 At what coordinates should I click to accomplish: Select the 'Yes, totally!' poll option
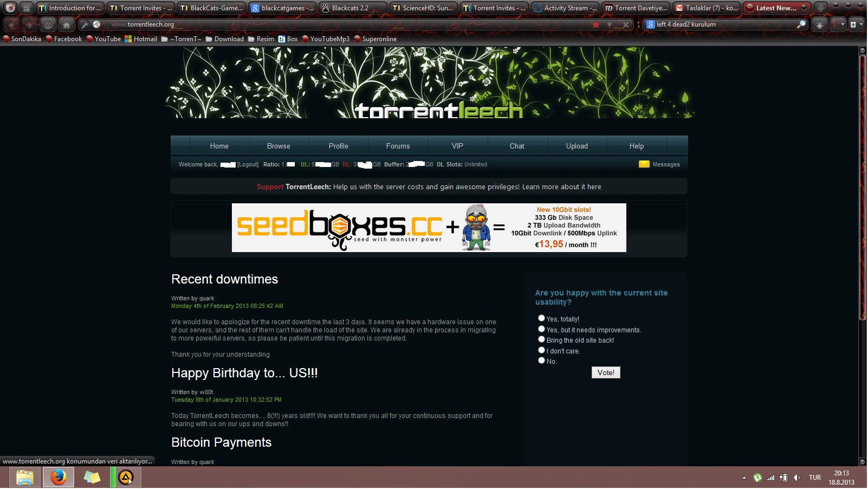pos(541,318)
